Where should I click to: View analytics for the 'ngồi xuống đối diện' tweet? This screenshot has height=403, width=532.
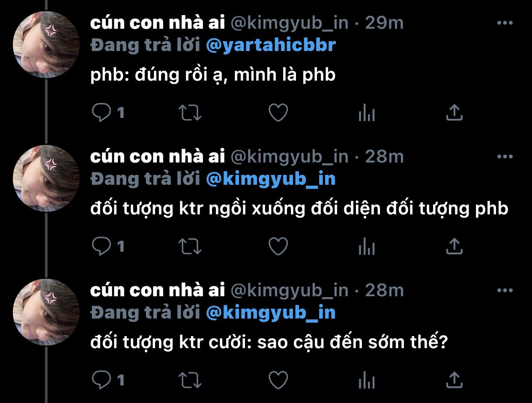(x=366, y=247)
